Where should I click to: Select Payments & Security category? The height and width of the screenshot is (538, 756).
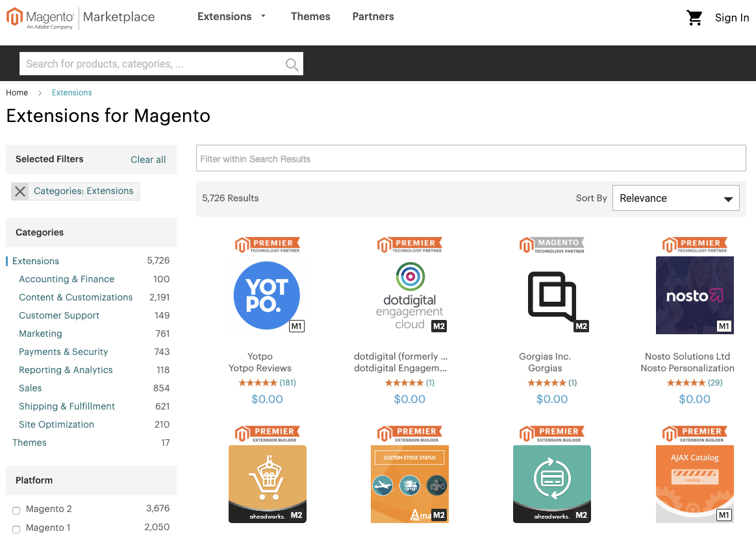63,352
